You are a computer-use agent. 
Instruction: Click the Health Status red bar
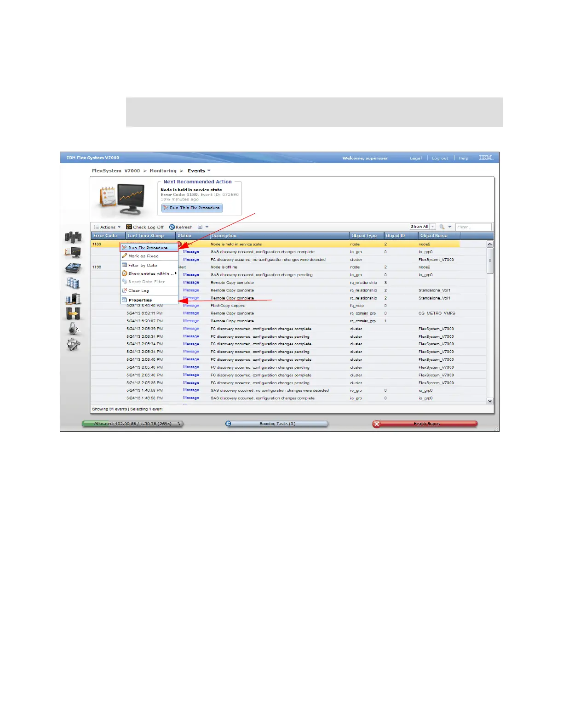click(425, 424)
